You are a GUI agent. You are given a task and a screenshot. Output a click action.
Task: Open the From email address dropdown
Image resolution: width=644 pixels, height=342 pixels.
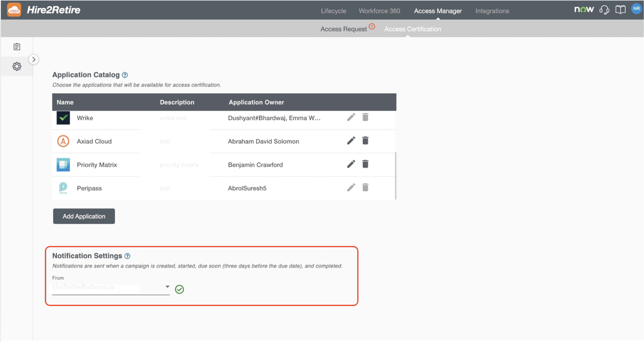click(167, 287)
